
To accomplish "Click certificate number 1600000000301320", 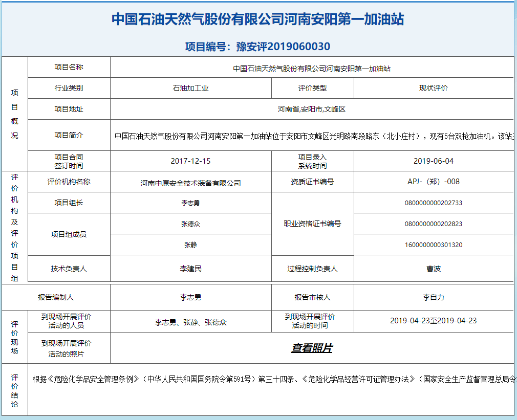I will (434, 245).
